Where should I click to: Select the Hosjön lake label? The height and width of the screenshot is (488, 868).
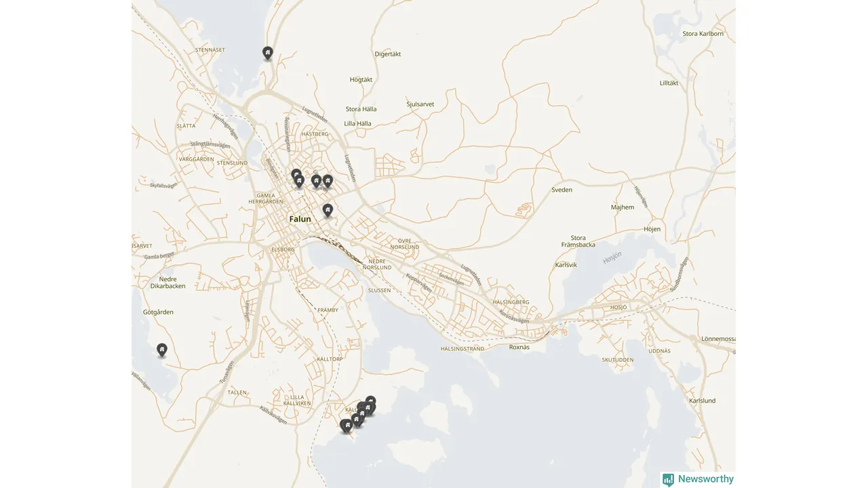612,259
